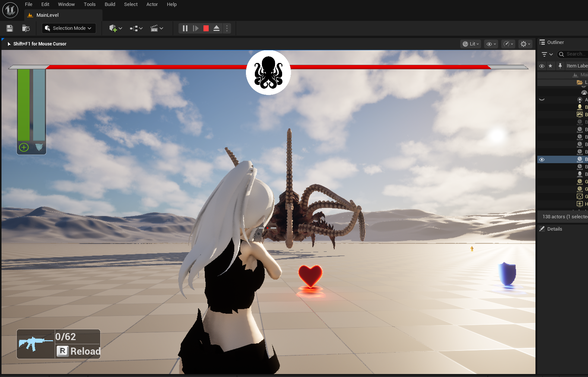The image size is (588, 377).
Task: Focus the Outliner search field
Action: [573, 54]
